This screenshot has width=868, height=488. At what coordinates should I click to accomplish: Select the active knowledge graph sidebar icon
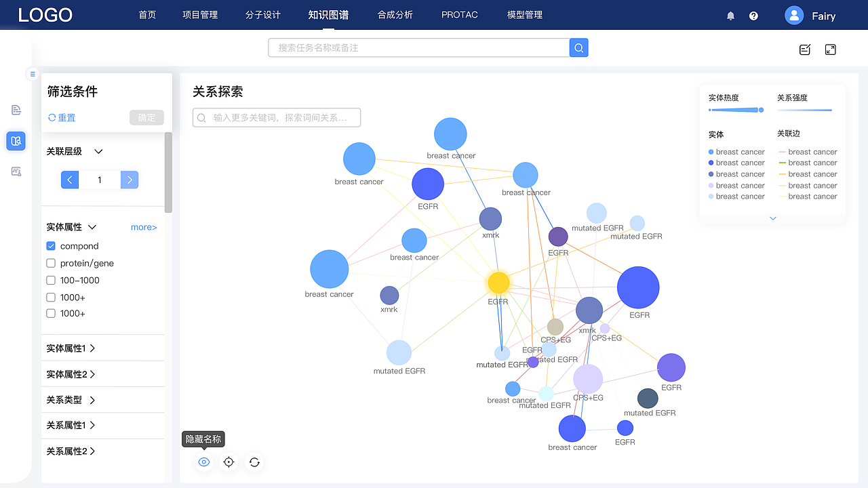click(16, 141)
